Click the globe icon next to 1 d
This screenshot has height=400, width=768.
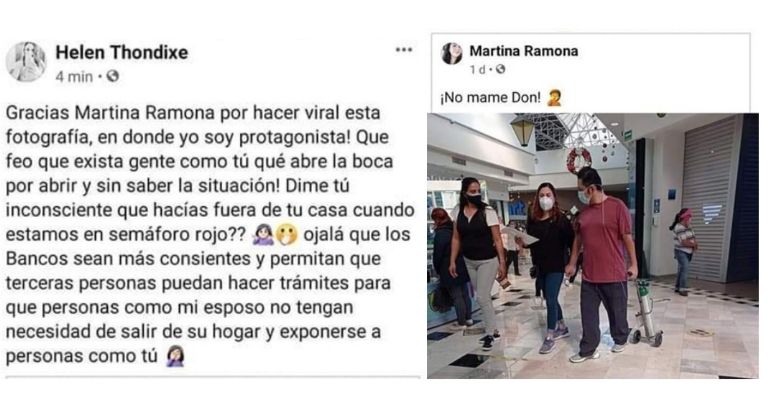(x=500, y=70)
